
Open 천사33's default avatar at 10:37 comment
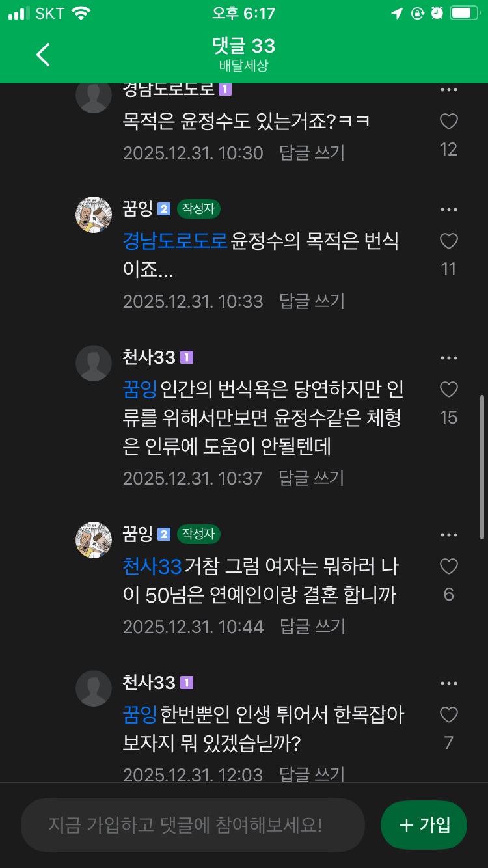coord(94,363)
